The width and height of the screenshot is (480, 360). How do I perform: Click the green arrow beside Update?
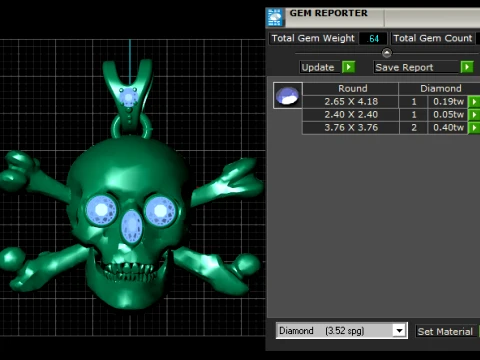(348, 67)
